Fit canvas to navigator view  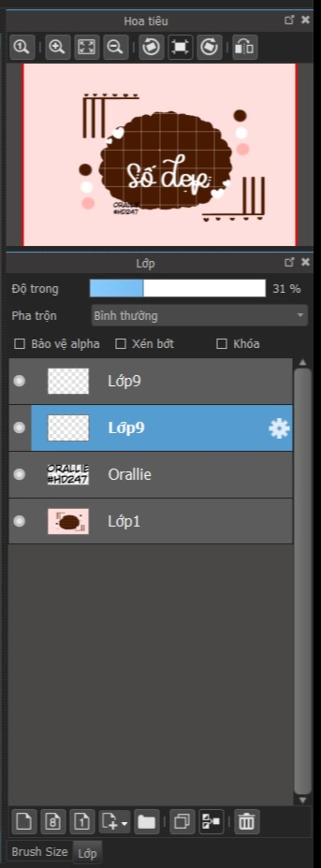[86, 47]
